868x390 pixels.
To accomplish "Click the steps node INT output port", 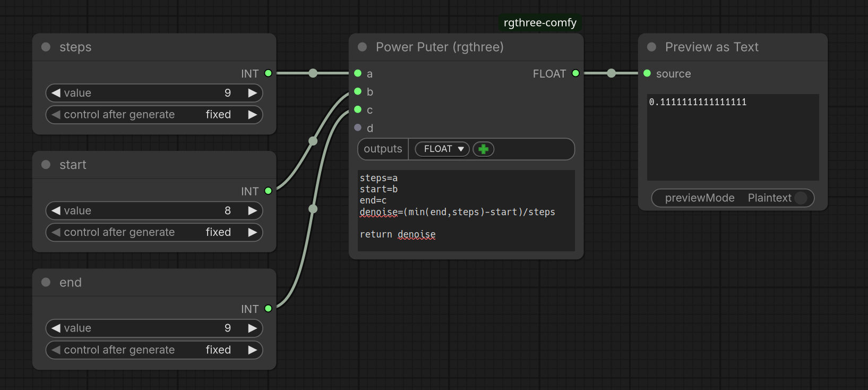I will [268, 73].
